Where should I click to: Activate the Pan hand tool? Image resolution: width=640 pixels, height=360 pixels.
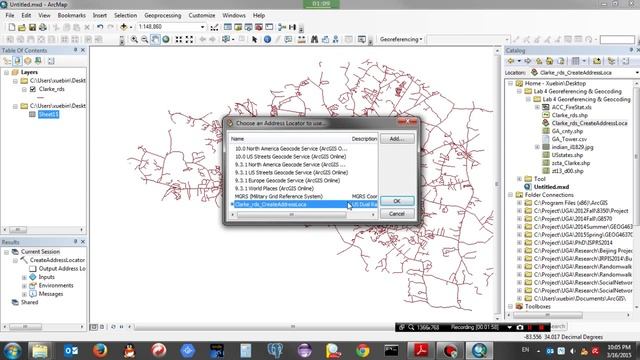pyautogui.click(x=155, y=40)
